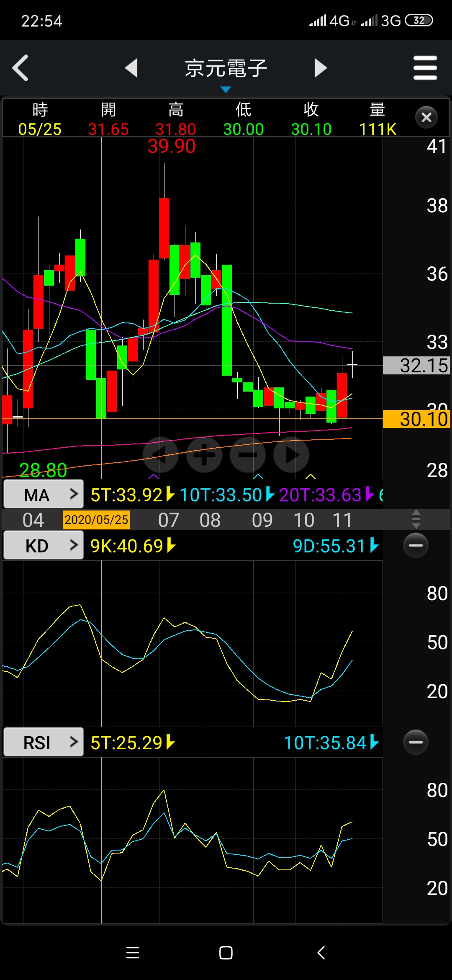The width and height of the screenshot is (452, 980).
Task: Adjust chart height with resize handle
Action: pos(416,520)
